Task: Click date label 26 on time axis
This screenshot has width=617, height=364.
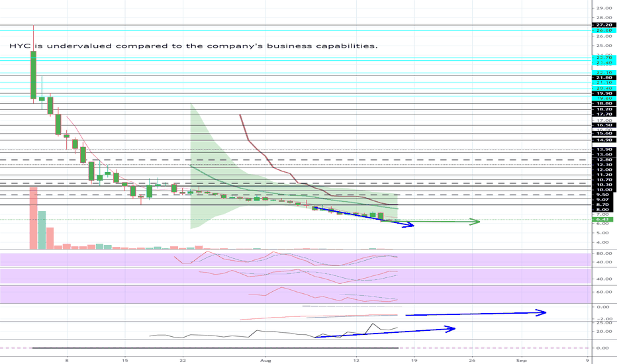Action: tap(472, 360)
